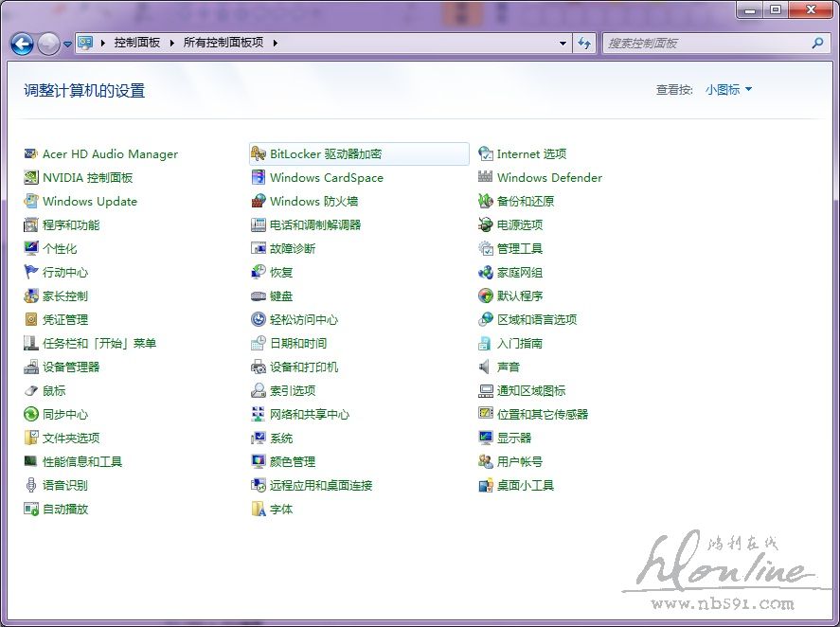Open the 程序和功能 link
Viewport: 840px width, 627px height.
click(x=71, y=225)
